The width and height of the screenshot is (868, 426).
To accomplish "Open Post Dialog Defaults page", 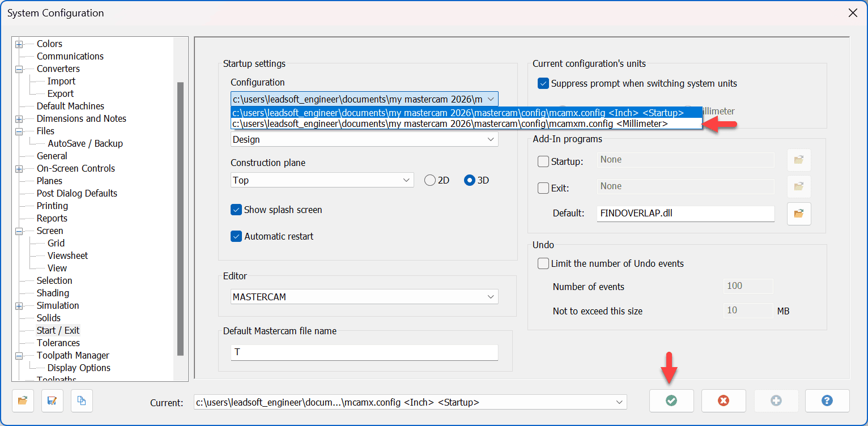I will tap(77, 193).
